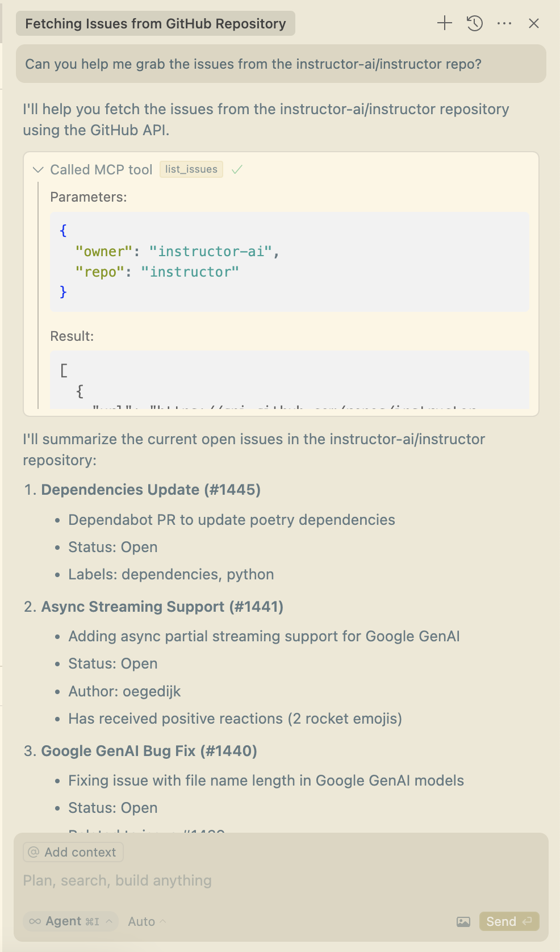This screenshot has width=560, height=952.
Task: Open the three-dot more options menu
Action: pos(504,23)
